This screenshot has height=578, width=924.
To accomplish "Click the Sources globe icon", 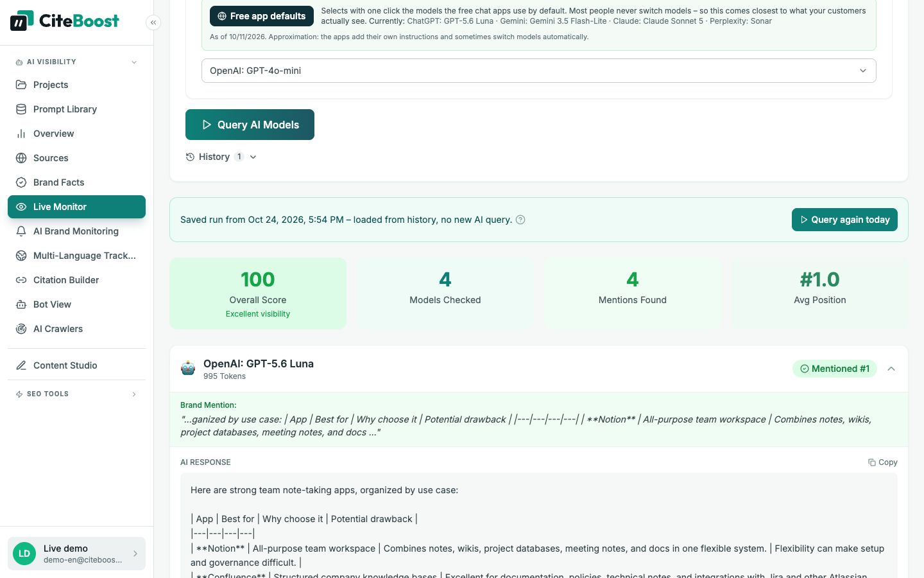I will [21, 158].
